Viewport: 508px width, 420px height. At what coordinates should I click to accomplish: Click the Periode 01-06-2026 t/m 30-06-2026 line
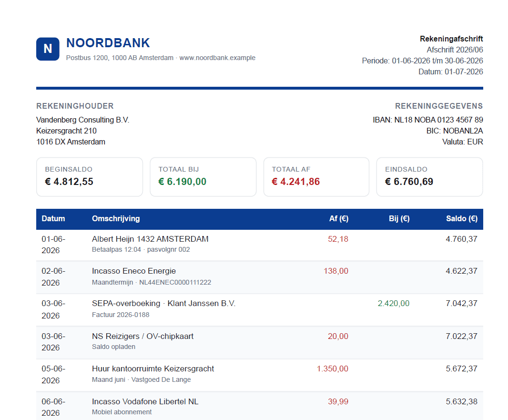tap(423, 61)
